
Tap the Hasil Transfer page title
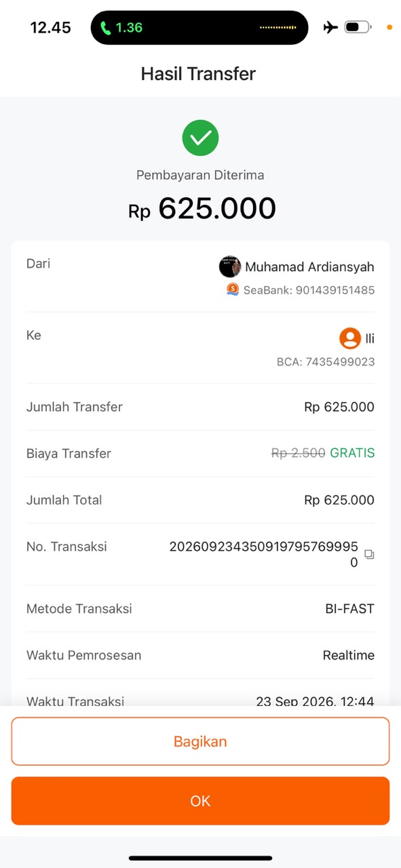198,73
